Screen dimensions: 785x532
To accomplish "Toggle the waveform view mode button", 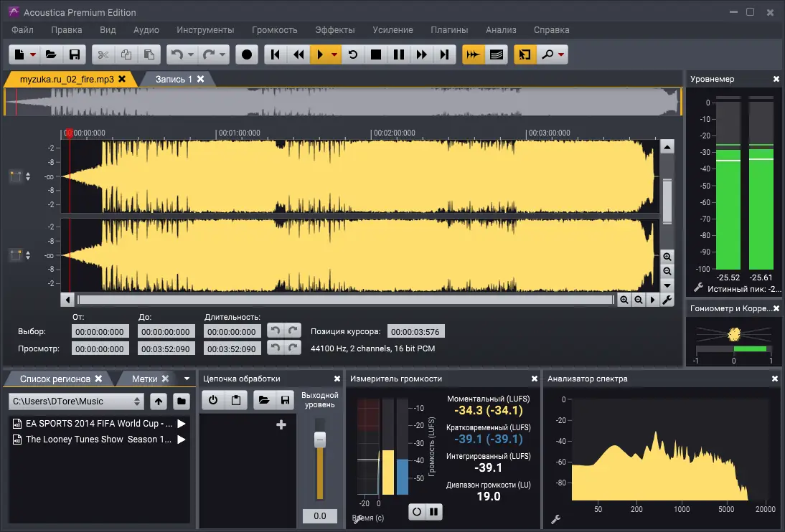I will point(473,54).
